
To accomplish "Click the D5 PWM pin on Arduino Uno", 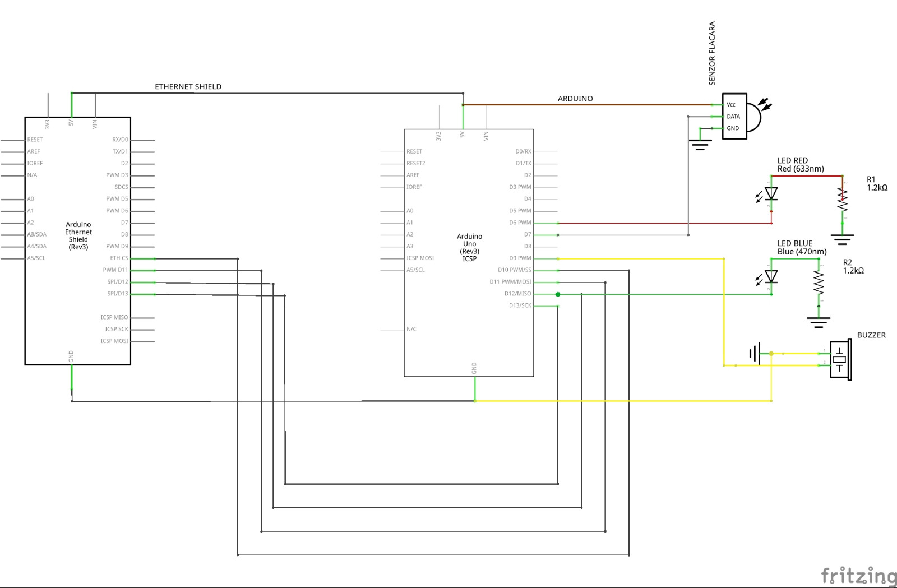I will (x=520, y=211).
